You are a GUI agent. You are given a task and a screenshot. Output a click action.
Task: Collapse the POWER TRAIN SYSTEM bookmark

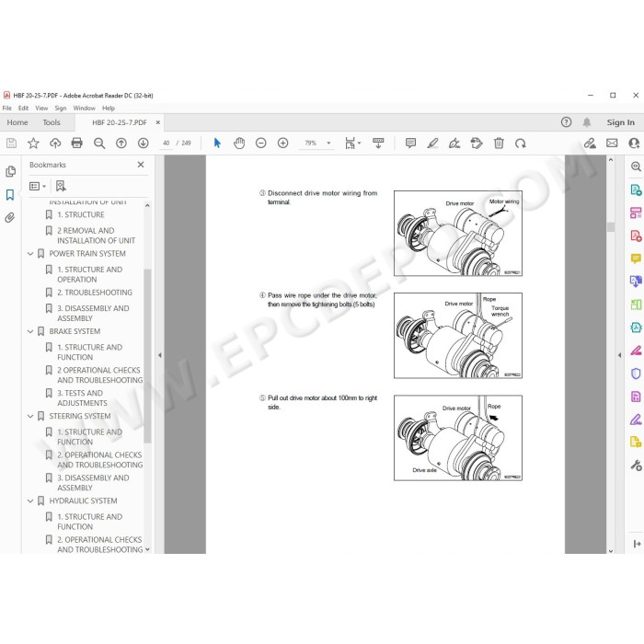click(x=30, y=254)
